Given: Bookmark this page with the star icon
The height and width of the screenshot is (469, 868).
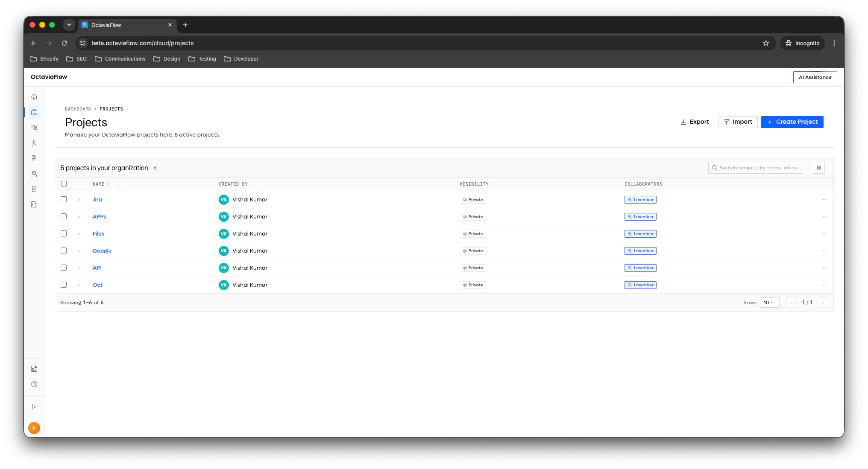Looking at the screenshot, I should [766, 43].
